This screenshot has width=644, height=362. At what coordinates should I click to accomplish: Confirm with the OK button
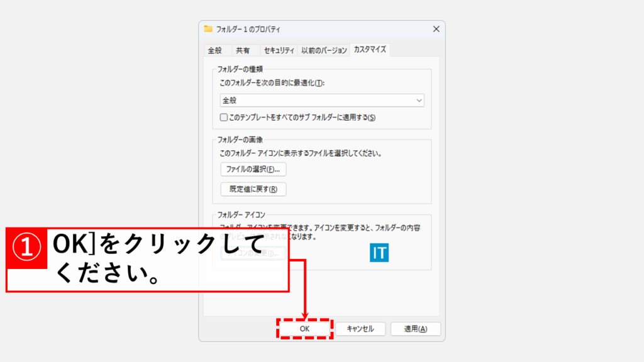coord(304,329)
